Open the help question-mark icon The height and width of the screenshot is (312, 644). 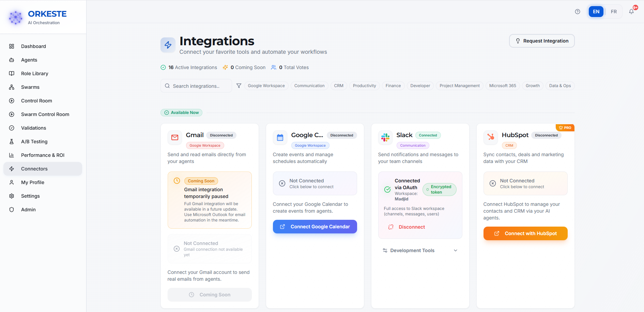point(578,12)
